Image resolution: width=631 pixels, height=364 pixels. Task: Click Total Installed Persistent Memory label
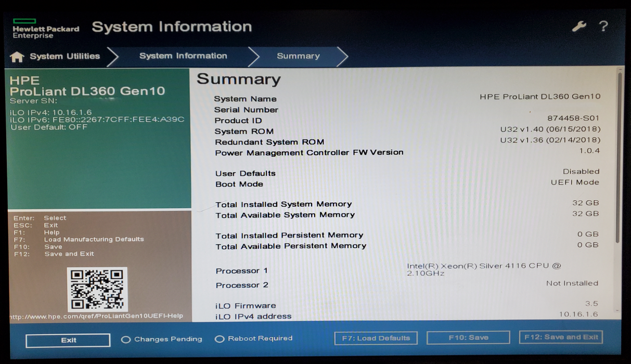click(289, 236)
